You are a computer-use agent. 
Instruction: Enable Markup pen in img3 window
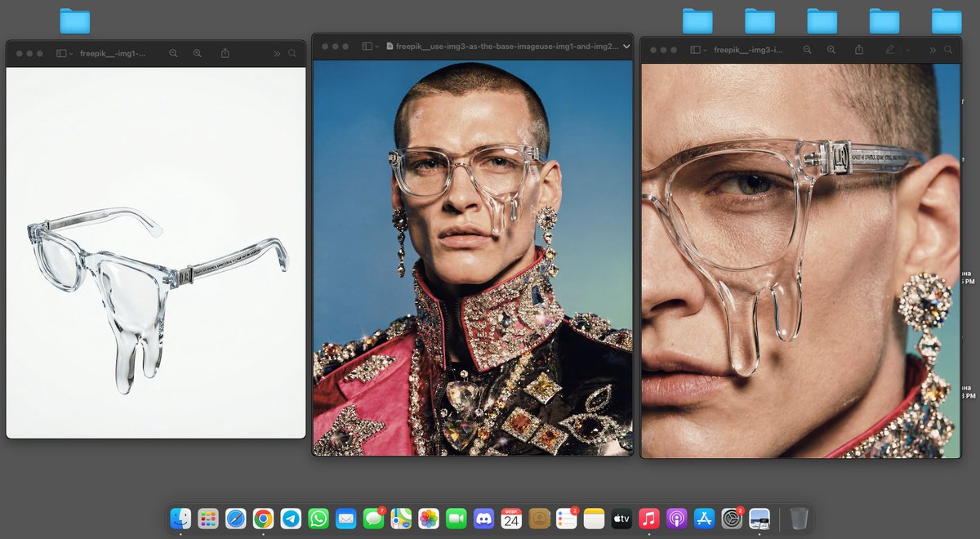tap(890, 50)
